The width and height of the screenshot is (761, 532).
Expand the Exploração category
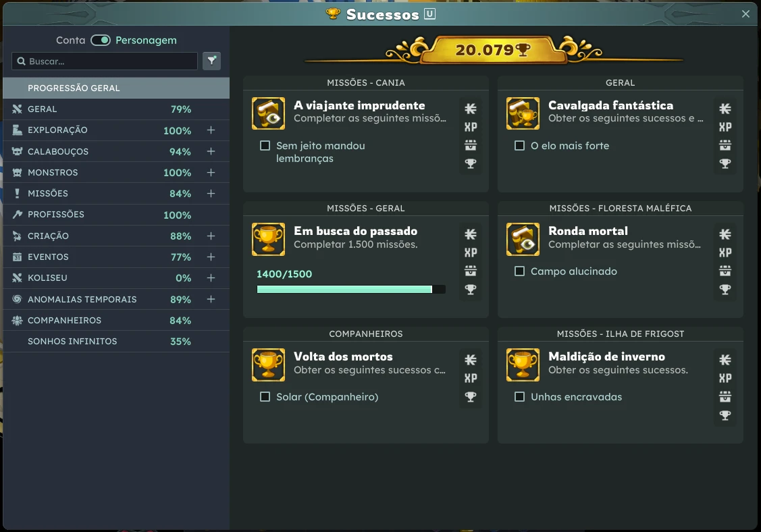coord(211,130)
